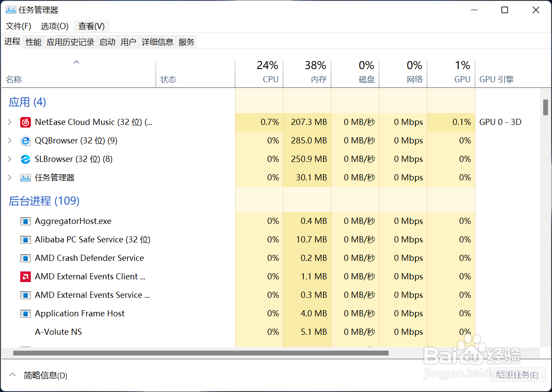552x392 pixels.
Task: Click the 结束任务(E) button
Action: click(x=517, y=375)
